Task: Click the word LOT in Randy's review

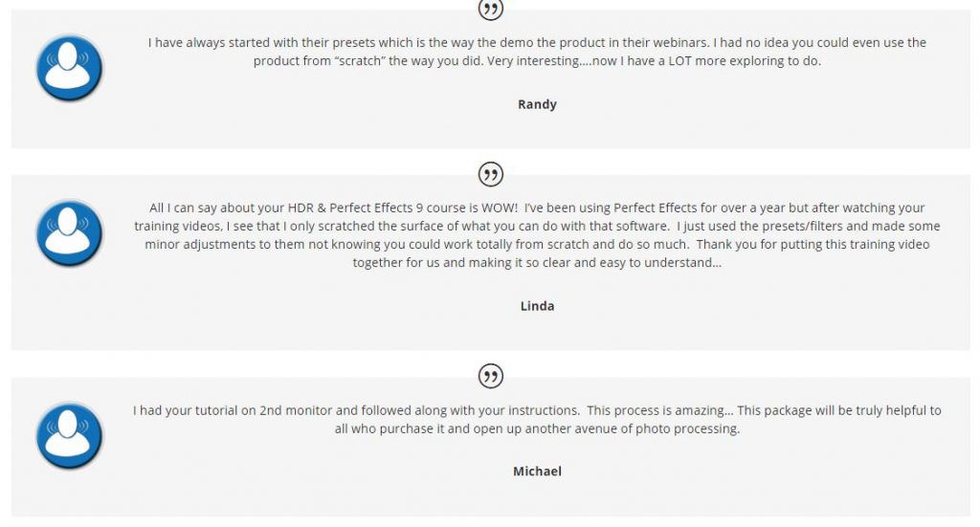Action: 680,61
